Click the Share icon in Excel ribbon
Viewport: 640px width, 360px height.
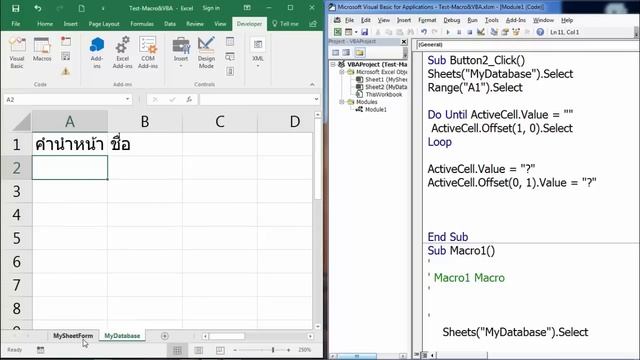tap(313, 24)
